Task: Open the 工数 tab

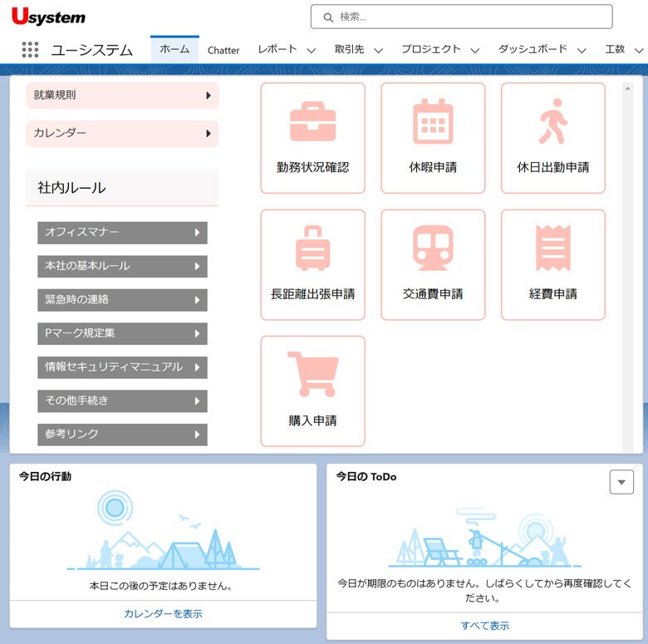Action: coord(615,49)
